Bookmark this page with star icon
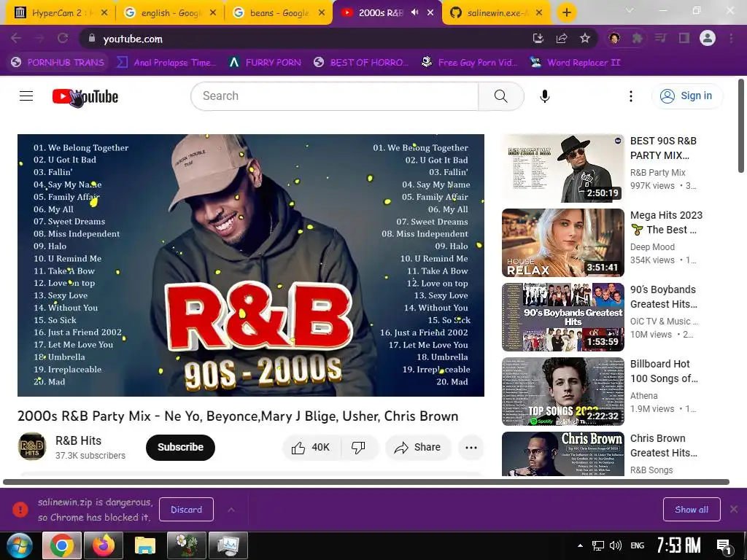The image size is (747, 560). click(x=585, y=38)
